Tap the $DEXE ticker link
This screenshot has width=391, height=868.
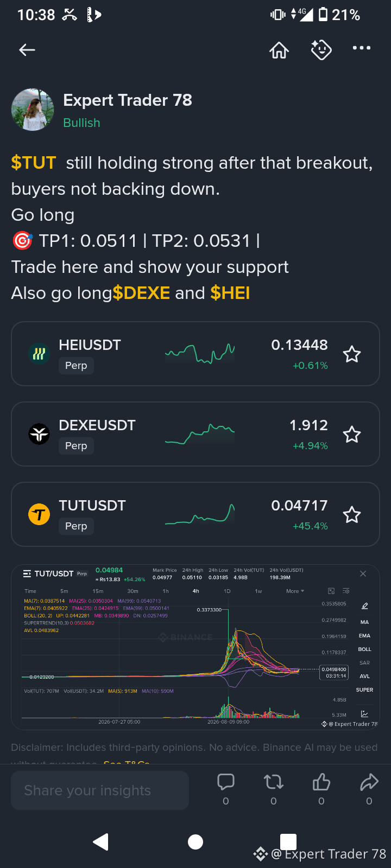(141, 293)
